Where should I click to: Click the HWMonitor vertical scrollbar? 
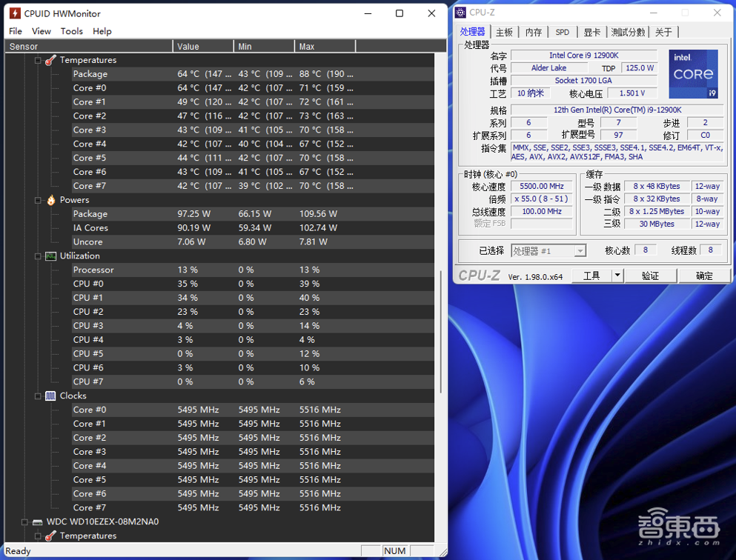(x=441, y=333)
